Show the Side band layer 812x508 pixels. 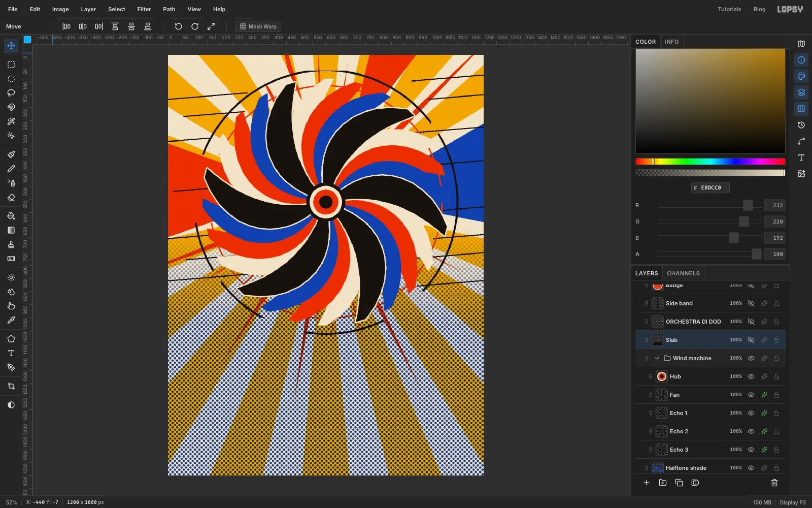coord(751,303)
